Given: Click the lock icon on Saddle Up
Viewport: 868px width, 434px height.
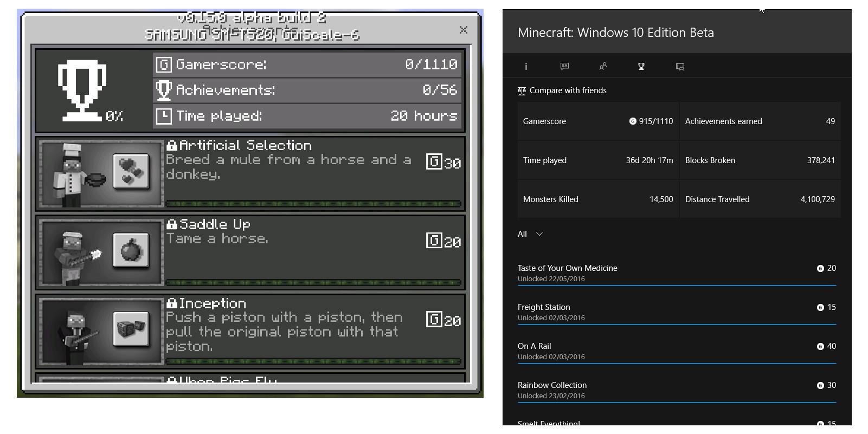Looking at the screenshot, I should coord(172,224).
